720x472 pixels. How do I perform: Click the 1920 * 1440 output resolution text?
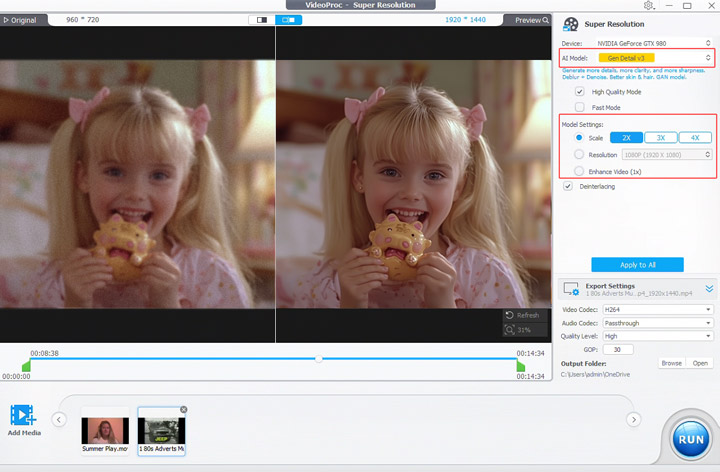coord(465,20)
